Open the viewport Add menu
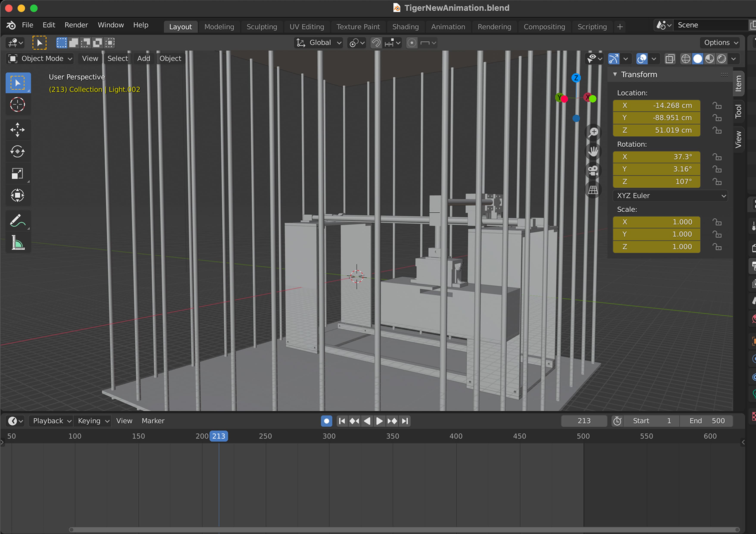Viewport: 756px width, 534px height. 144,59
